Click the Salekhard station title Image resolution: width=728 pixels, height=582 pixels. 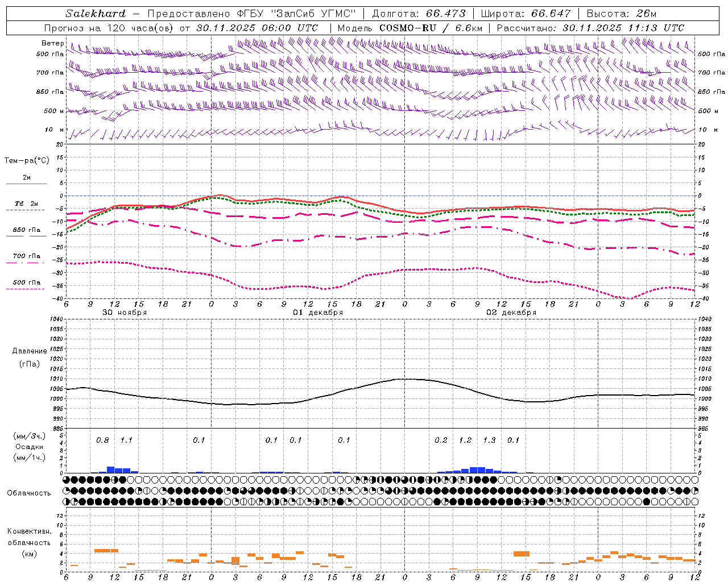[95, 14]
